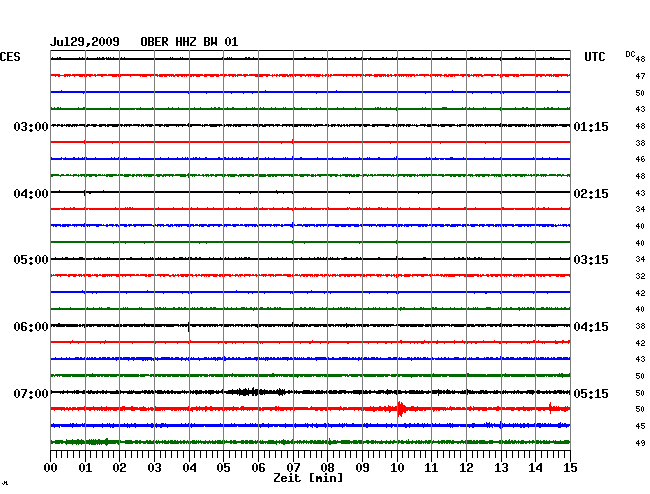Click the 04 minute axis tick label
650x494 pixels.
click(x=189, y=467)
